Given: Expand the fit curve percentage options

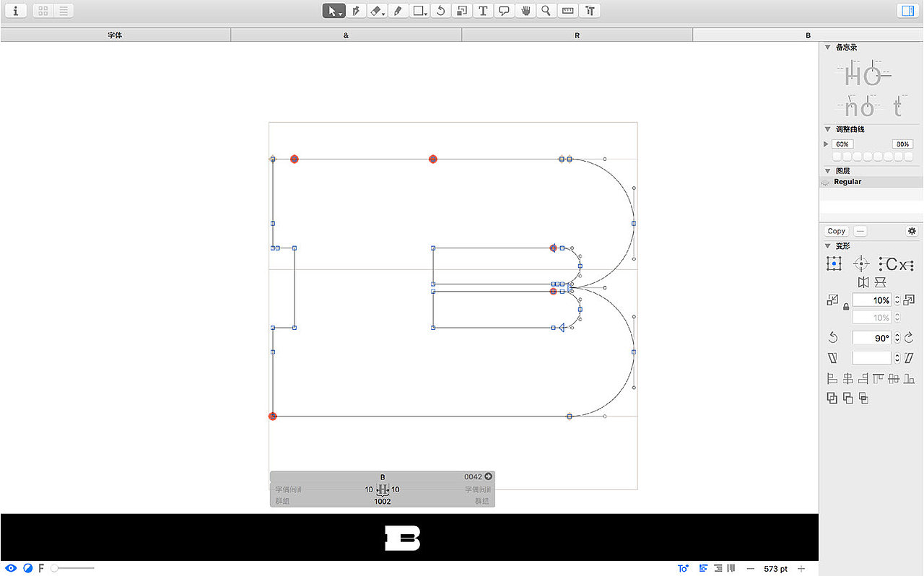Looking at the screenshot, I should [x=827, y=144].
